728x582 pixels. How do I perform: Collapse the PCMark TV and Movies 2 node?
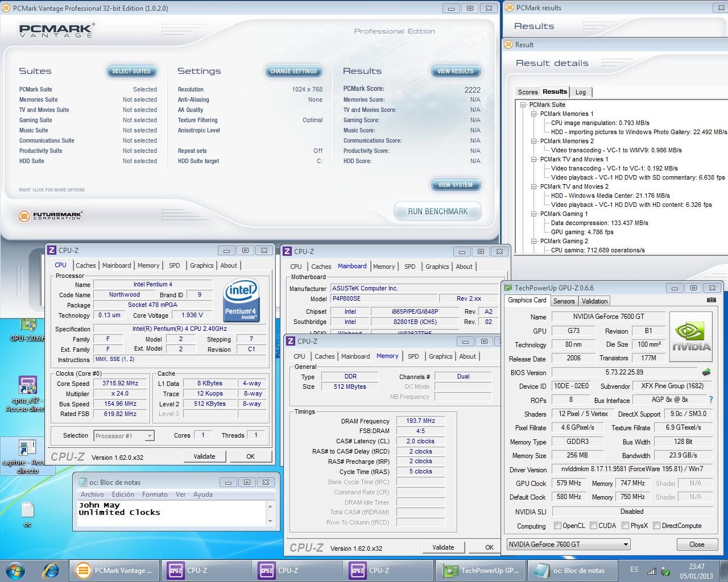click(x=534, y=186)
